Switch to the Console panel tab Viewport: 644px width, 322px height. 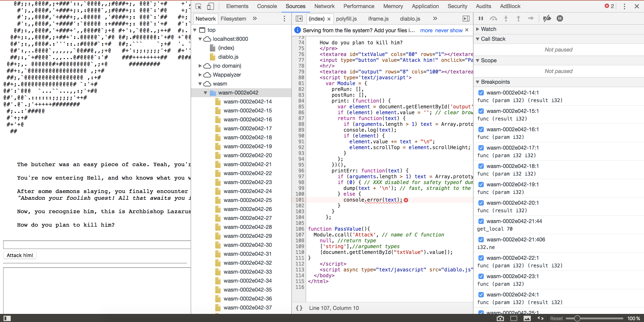(x=267, y=6)
